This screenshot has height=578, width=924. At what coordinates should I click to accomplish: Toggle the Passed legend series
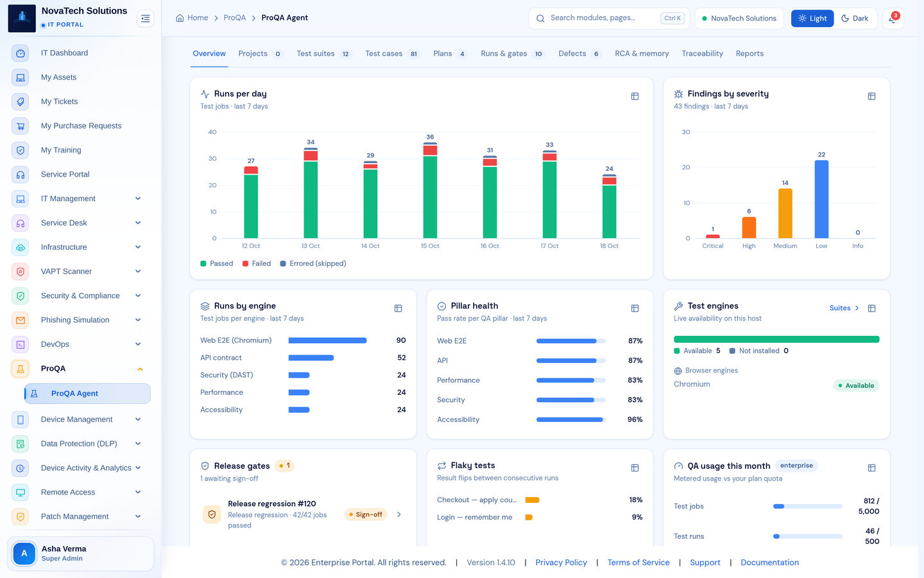coord(217,263)
